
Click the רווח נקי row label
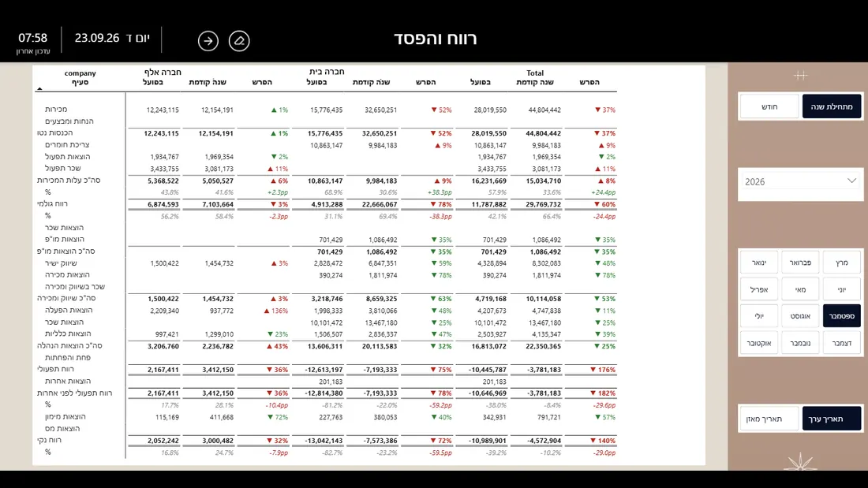pyautogui.click(x=49, y=441)
